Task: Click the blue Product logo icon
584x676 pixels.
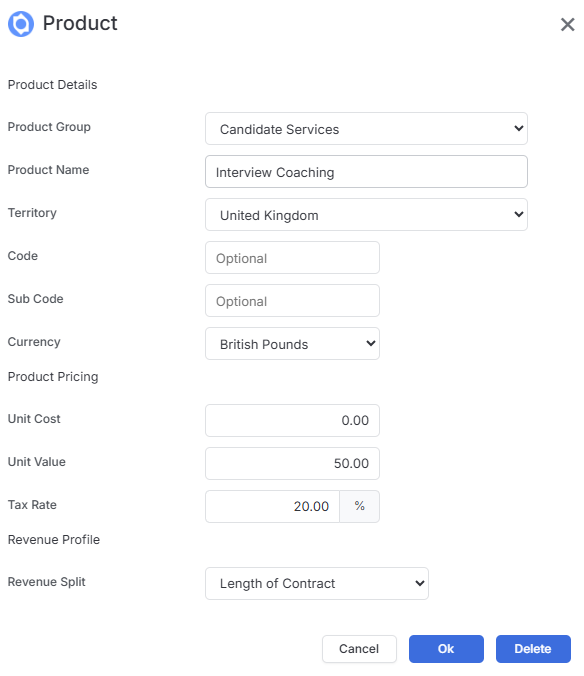Action: [21, 24]
